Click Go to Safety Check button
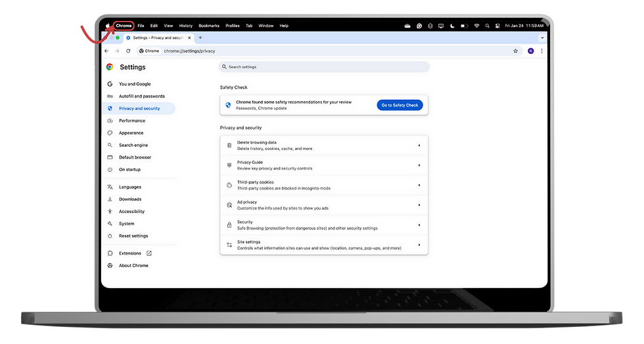Screen dimensions: 644x344 [x=400, y=105]
